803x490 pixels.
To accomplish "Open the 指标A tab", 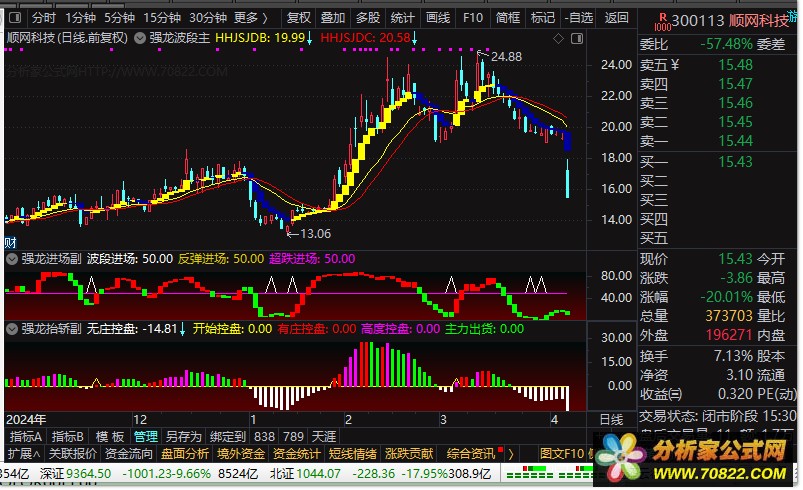I will click(25, 437).
